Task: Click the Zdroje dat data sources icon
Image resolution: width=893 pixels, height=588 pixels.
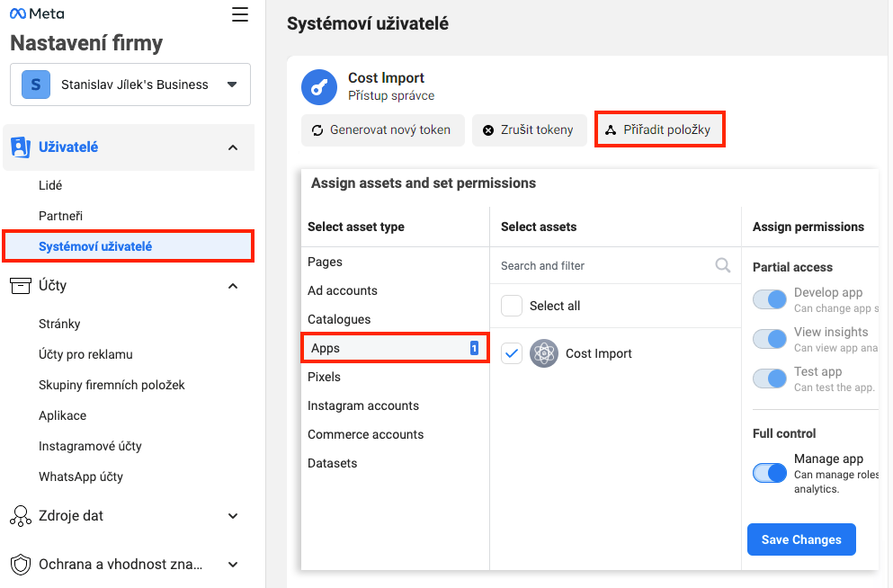Action: (x=20, y=516)
